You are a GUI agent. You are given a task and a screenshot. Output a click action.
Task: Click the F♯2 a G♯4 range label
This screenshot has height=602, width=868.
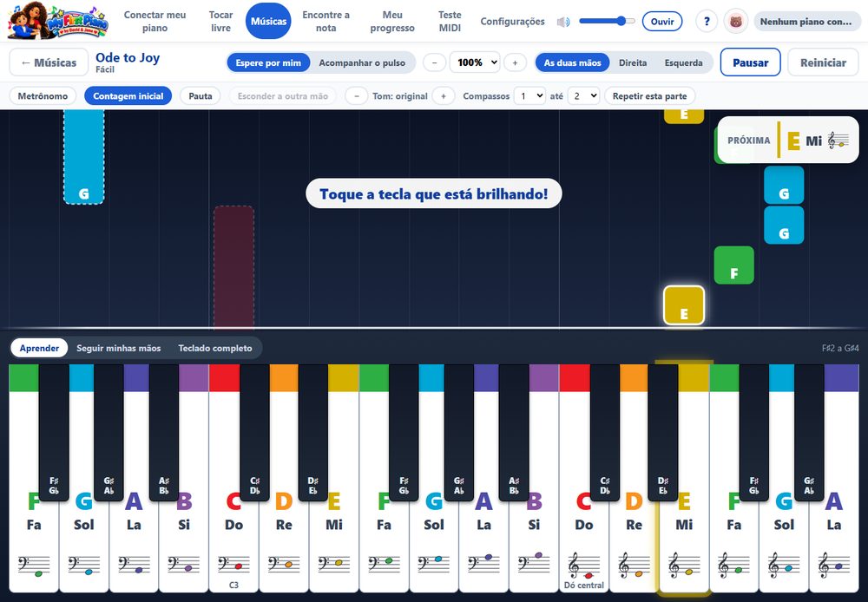(x=839, y=348)
